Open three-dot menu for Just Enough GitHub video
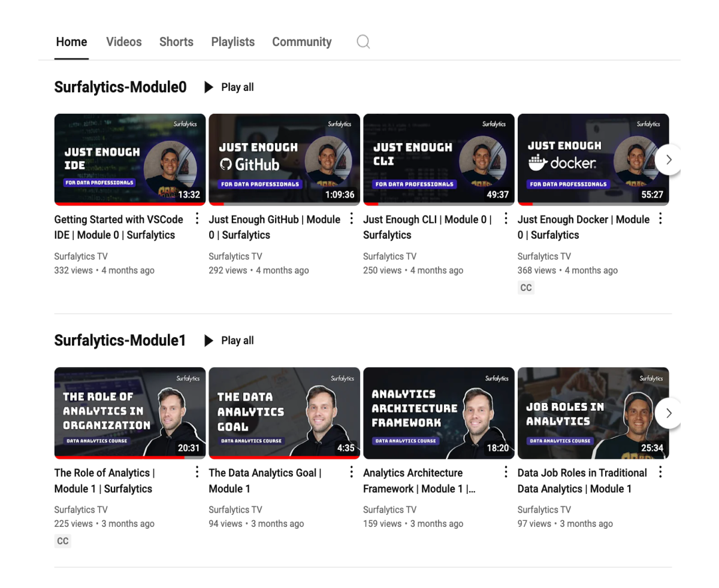 pos(352,219)
